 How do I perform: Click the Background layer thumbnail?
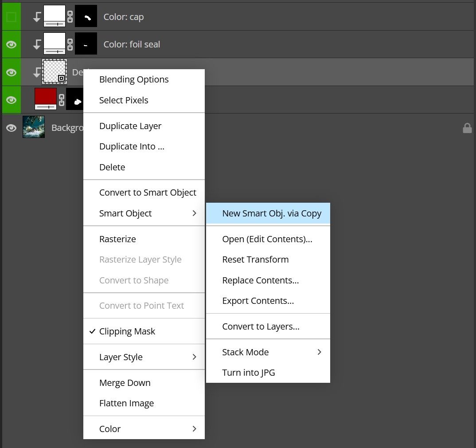[x=34, y=127]
